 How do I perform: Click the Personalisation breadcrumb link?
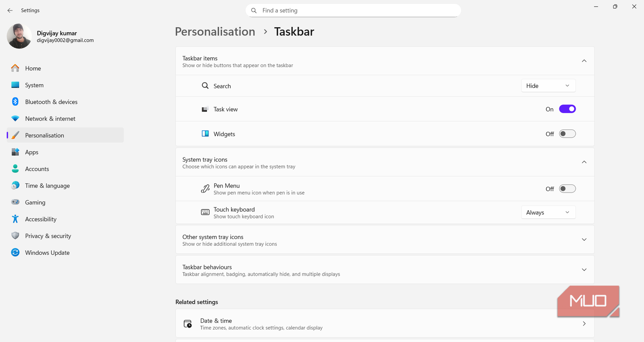215,32
